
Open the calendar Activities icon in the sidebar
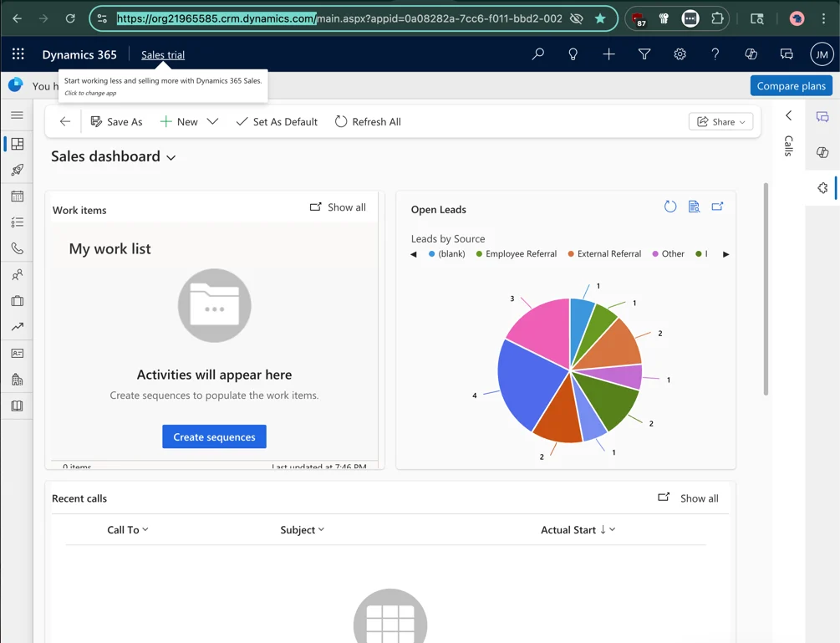click(16, 196)
